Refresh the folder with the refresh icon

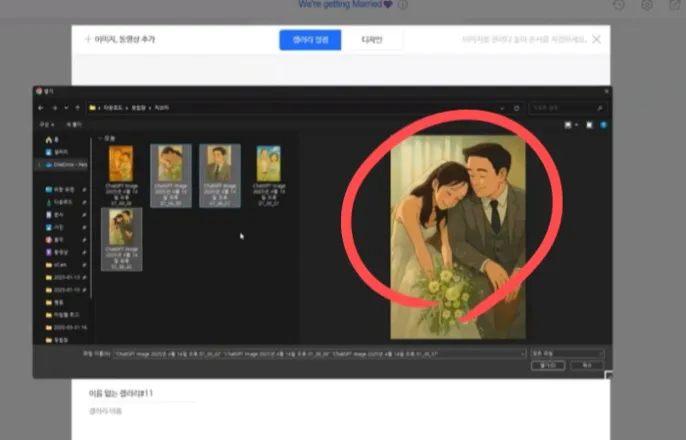(516, 108)
